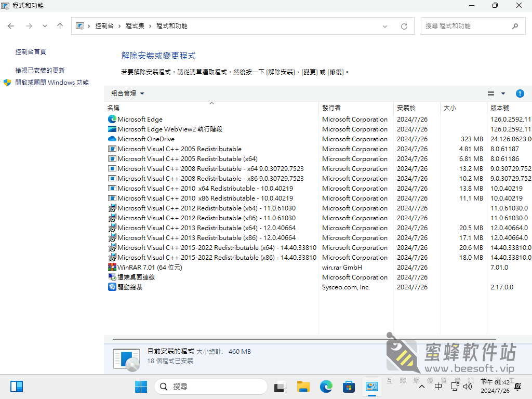Launch File Explorer from the taskbar
The height and width of the screenshot is (399, 532).
[x=303, y=387]
